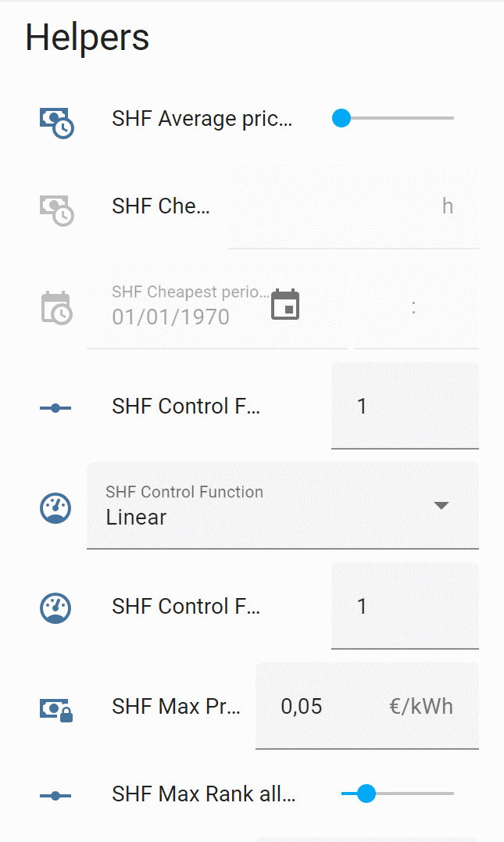The width and height of the screenshot is (504, 842).
Task: Click the time field with colon
Action: click(x=414, y=307)
